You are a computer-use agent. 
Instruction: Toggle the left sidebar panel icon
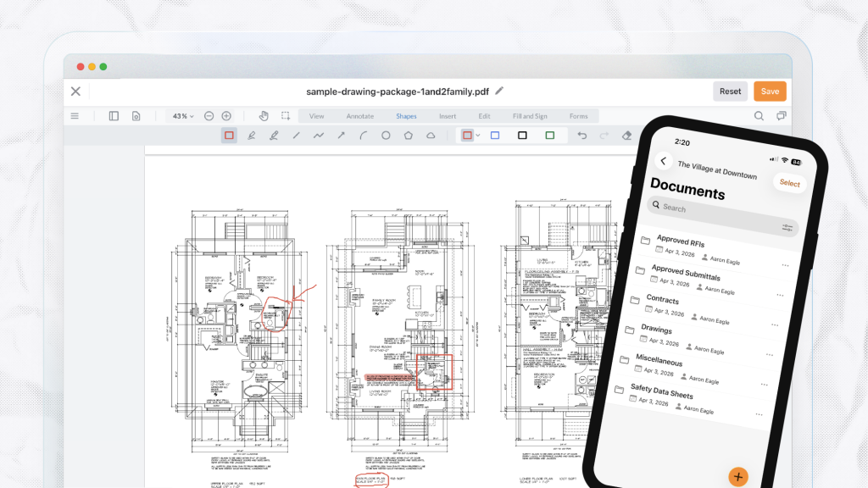point(114,116)
